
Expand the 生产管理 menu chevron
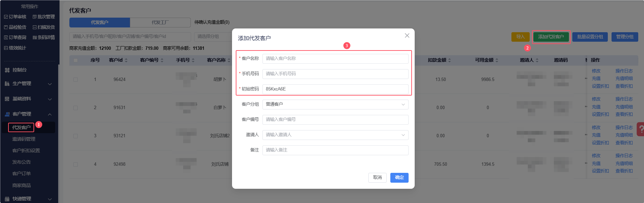(50, 84)
